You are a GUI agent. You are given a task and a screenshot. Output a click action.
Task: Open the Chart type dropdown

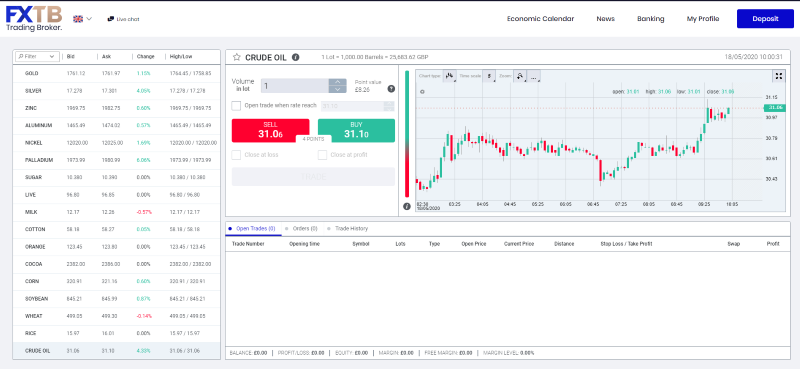point(450,76)
